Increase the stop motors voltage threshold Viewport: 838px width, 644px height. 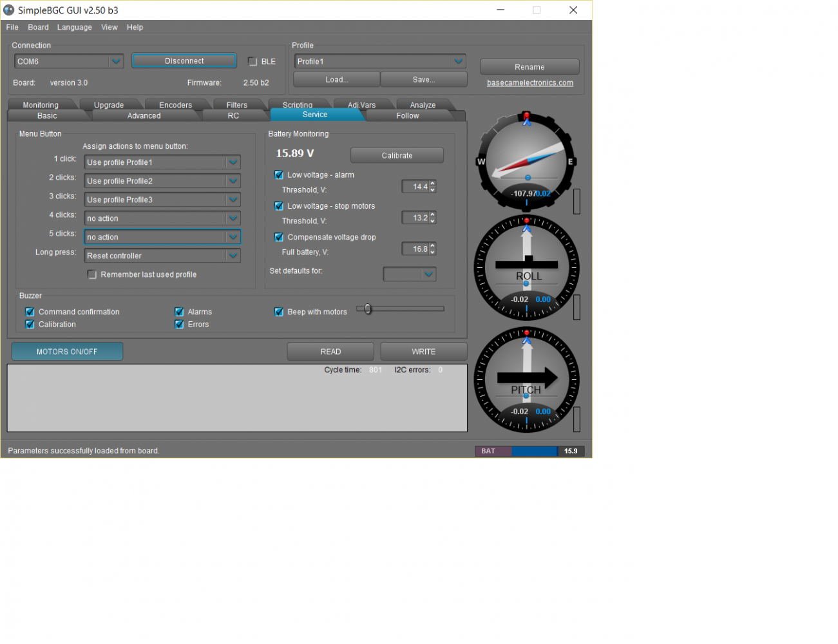tap(433, 214)
